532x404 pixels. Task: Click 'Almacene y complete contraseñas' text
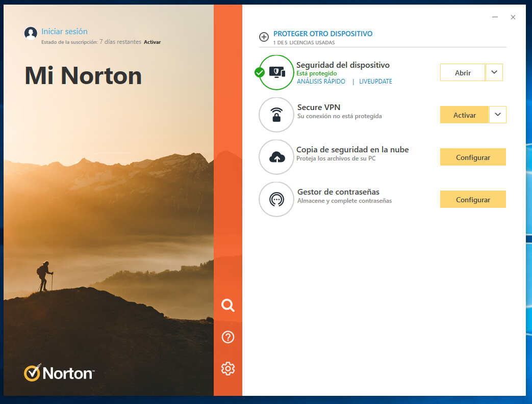click(x=344, y=201)
